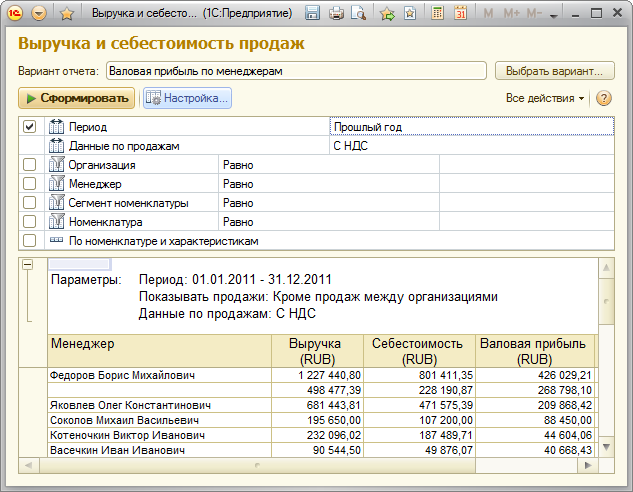633x492 pixels.
Task: Uncheck the Период parameter checkbox
Action: pos(30,127)
